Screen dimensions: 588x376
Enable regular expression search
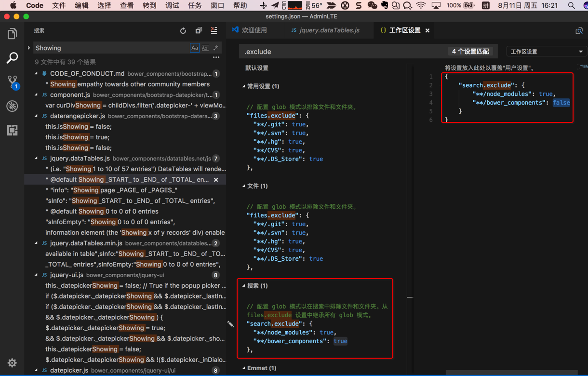pos(215,48)
